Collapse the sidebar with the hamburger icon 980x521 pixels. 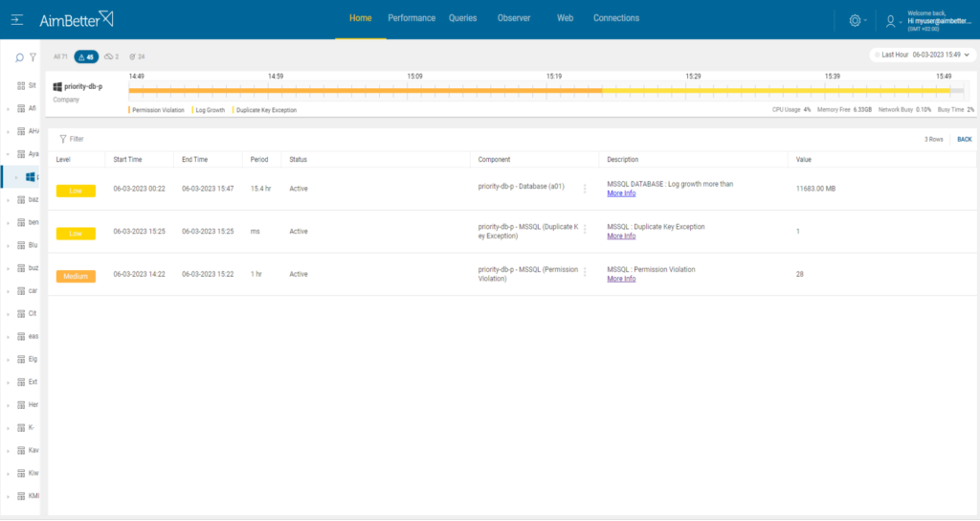[x=17, y=20]
